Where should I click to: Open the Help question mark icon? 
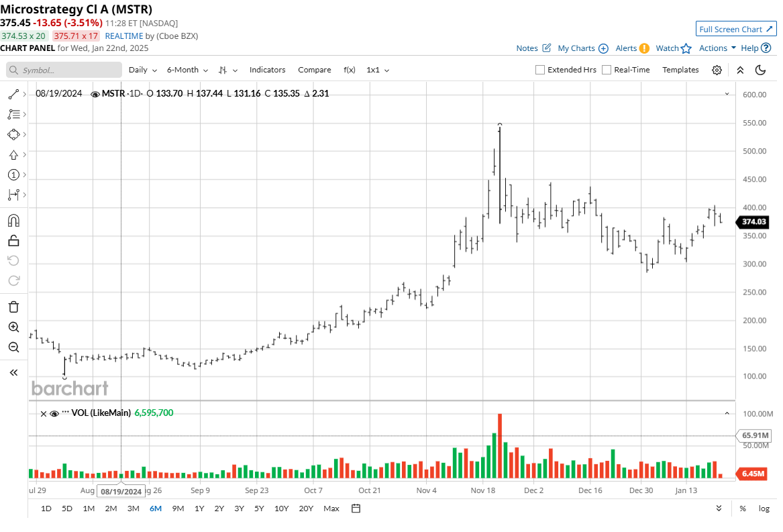click(x=766, y=48)
